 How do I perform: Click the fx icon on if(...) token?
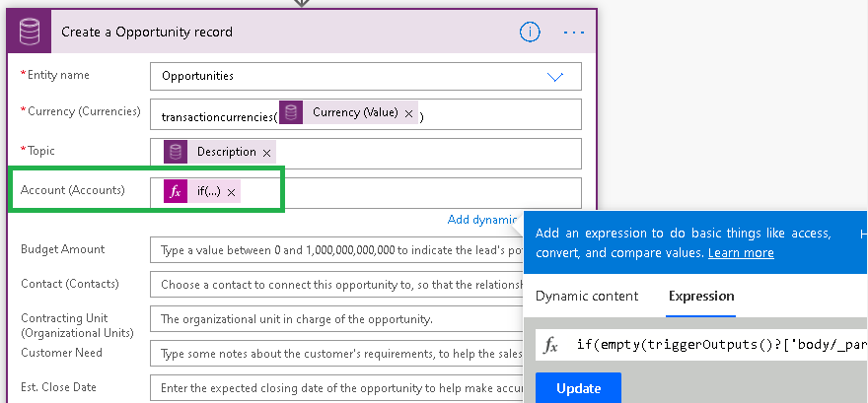[176, 192]
